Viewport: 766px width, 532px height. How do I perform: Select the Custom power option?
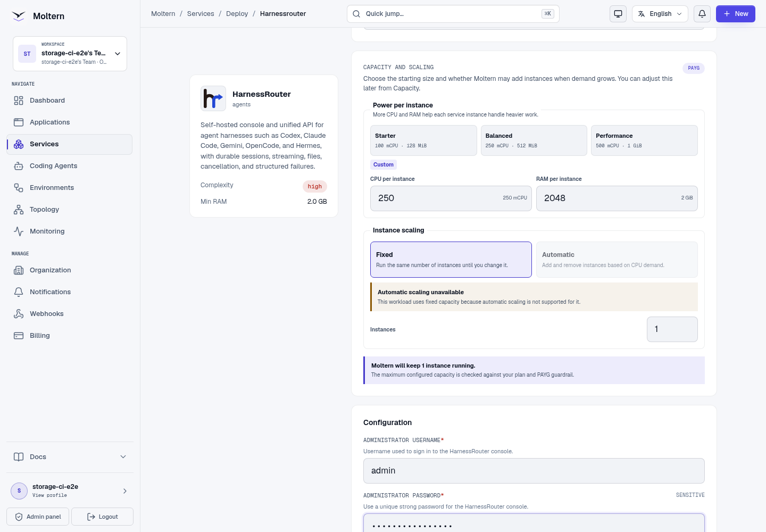pyautogui.click(x=384, y=165)
